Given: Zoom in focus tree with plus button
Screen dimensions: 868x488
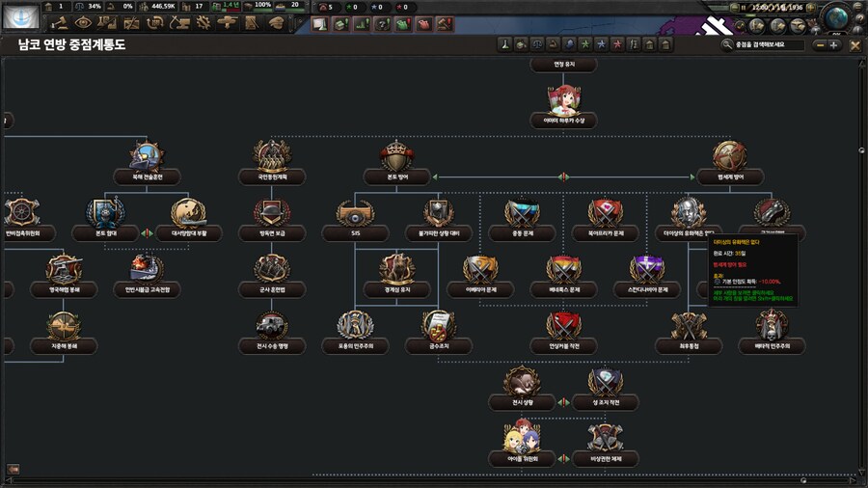Looking at the screenshot, I should [834, 44].
